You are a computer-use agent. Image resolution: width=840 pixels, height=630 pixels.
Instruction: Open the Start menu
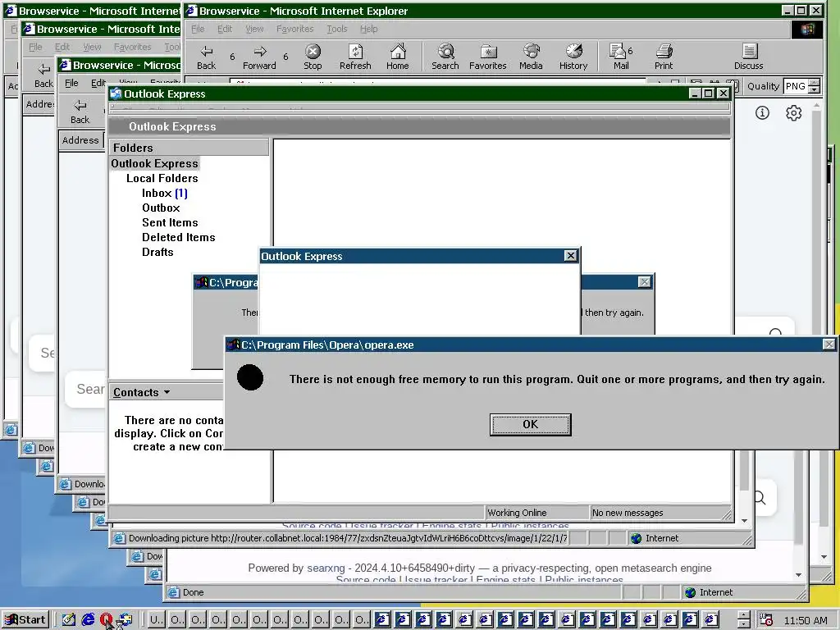click(x=25, y=620)
